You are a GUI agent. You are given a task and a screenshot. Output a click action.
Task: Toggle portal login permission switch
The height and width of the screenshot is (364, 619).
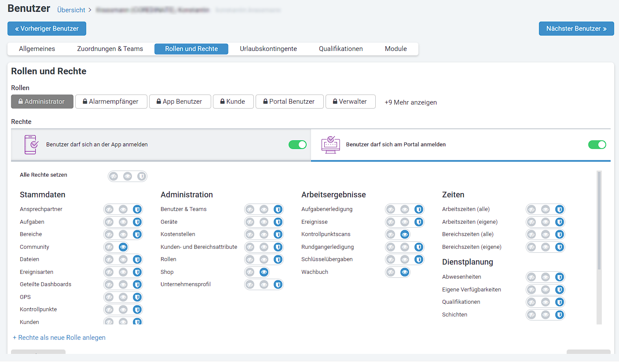(x=597, y=145)
